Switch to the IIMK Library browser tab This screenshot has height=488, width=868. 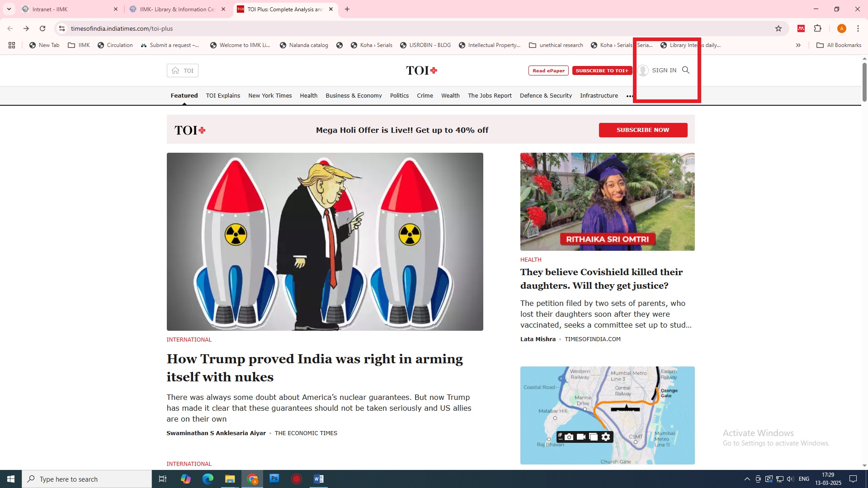point(177,9)
